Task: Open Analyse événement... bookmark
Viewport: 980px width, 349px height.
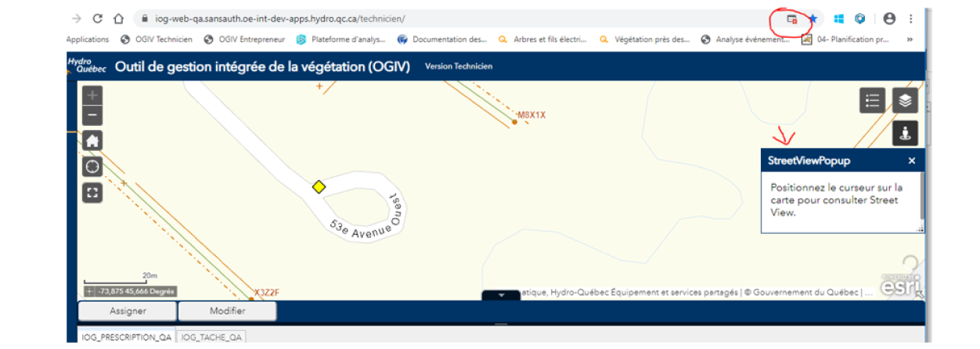Action: click(746, 39)
